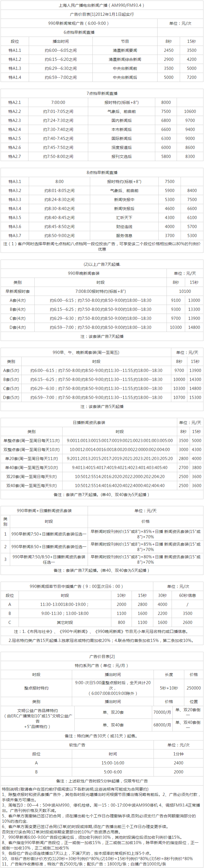Select the 2400 price in 软性广告 row A

pyautogui.click(x=178, y=763)
